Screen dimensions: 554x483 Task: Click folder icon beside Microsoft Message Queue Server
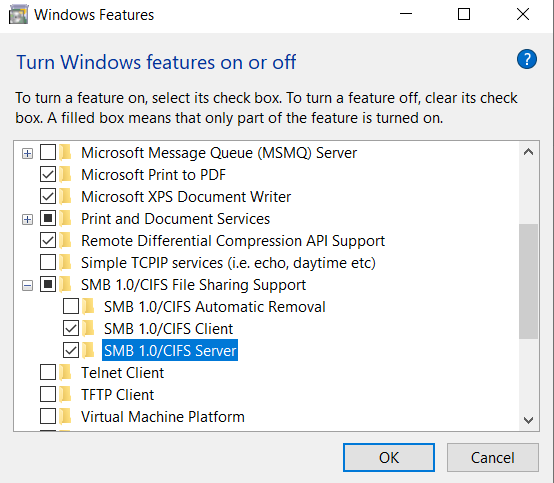pos(66,153)
